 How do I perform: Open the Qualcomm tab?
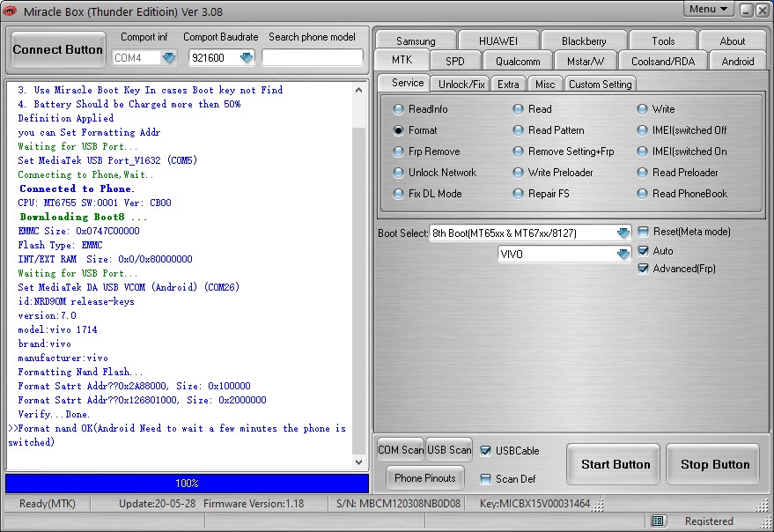pyautogui.click(x=518, y=61)
